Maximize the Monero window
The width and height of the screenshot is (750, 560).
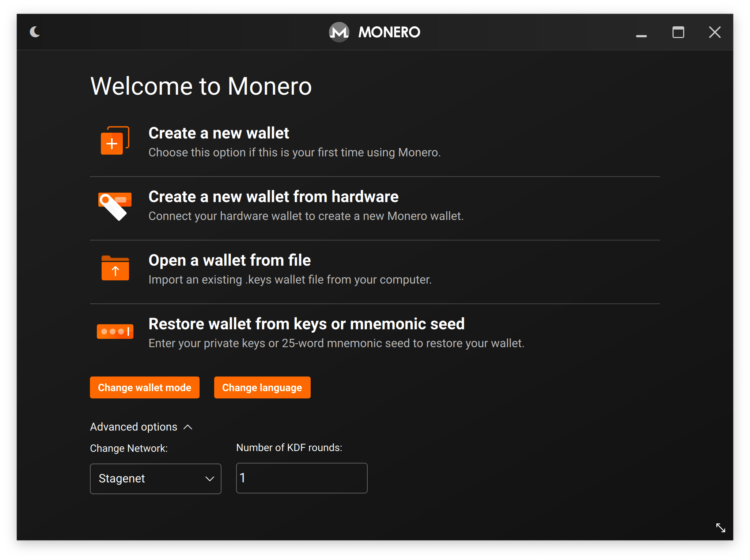click(x=678, y=32)
